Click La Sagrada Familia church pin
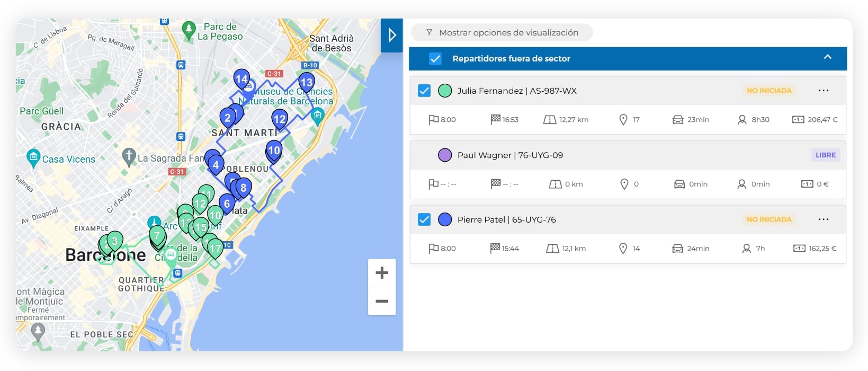The image size is (868, 371). [x=129, y=157]
